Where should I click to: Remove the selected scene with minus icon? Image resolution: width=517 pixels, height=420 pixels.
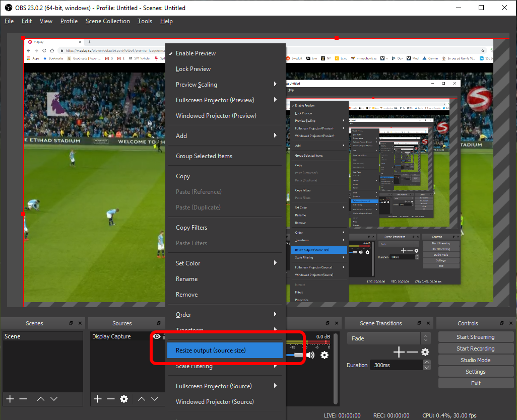23,399
